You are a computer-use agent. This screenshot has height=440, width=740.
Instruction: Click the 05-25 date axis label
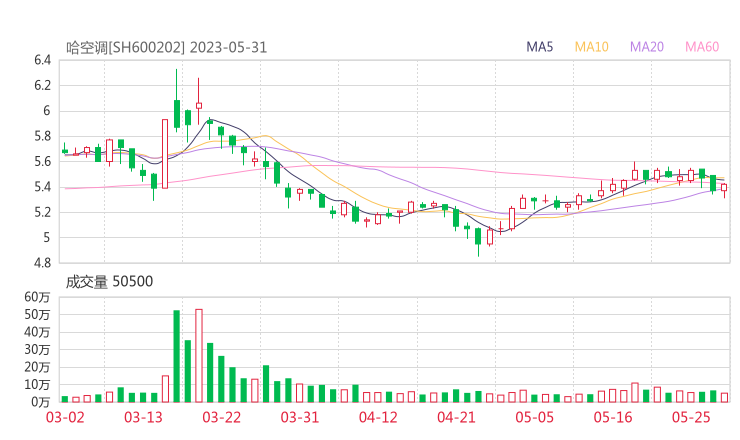(691, 417)
